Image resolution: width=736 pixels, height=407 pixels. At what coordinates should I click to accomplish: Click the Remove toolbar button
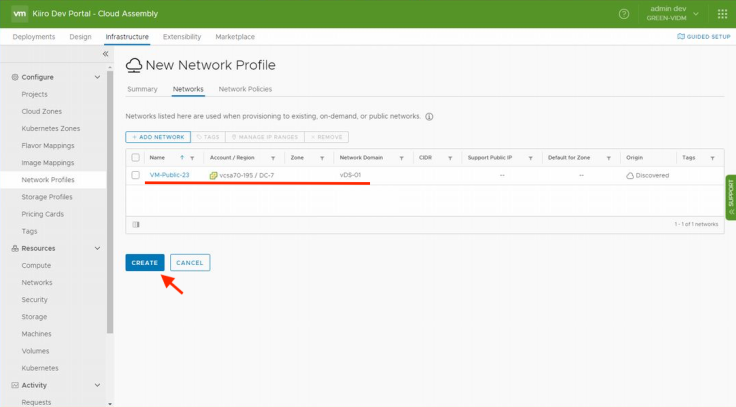[x=327, y=137]
